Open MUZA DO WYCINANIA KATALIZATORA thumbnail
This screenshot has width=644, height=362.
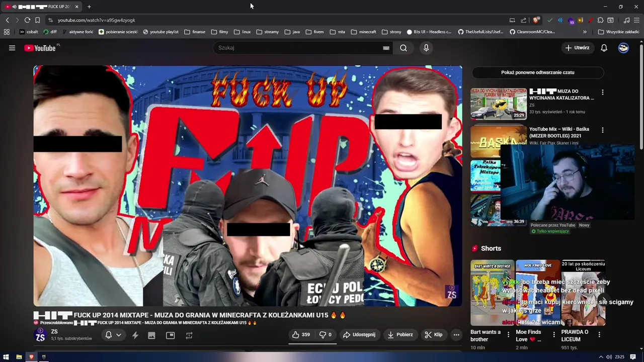[x=499, y=104]
